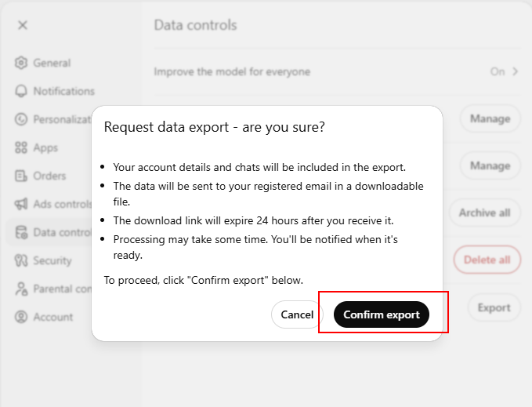
Task: Click the Data controls database icon
Action: point(21,232)
